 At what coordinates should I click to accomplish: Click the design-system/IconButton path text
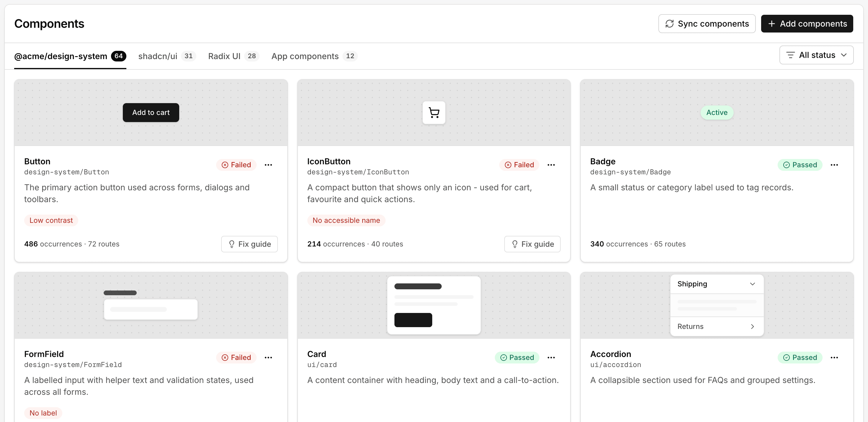coord(358,172)
